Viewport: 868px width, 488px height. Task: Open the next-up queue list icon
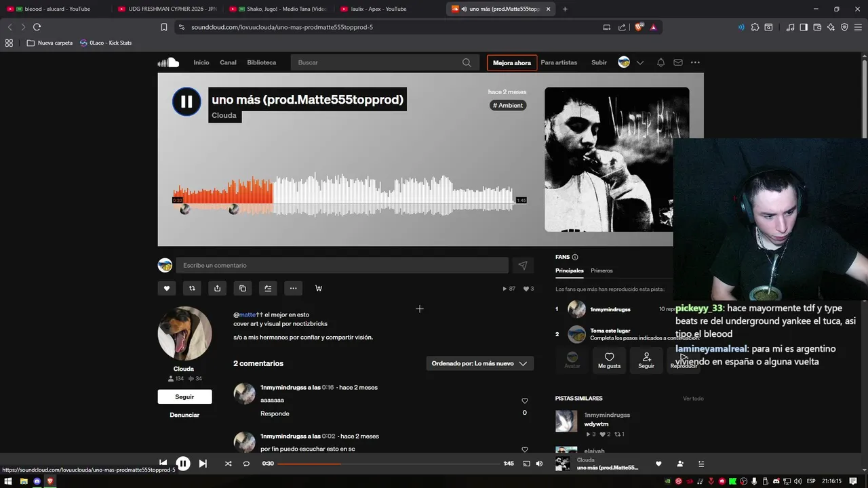(701, 464)
